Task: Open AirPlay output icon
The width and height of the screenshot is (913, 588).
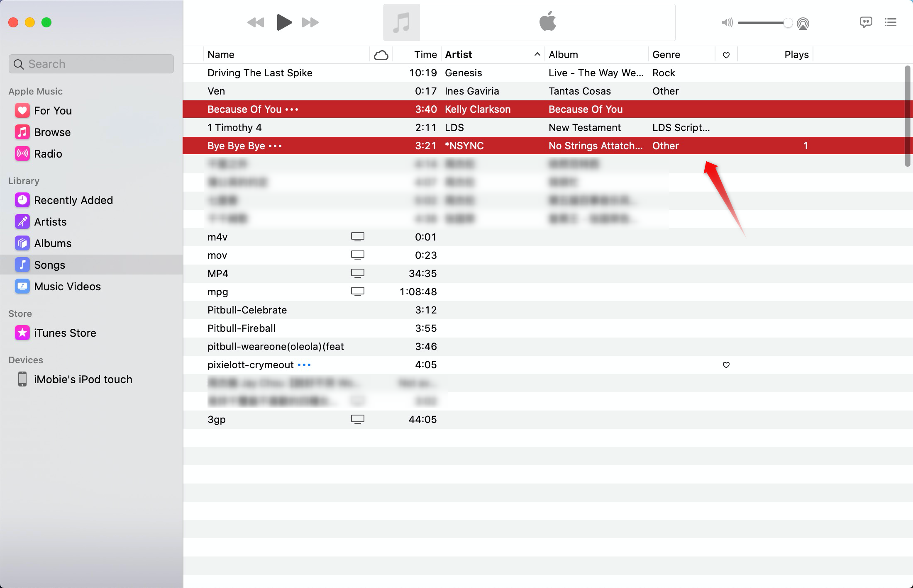Action: (803, 23)
